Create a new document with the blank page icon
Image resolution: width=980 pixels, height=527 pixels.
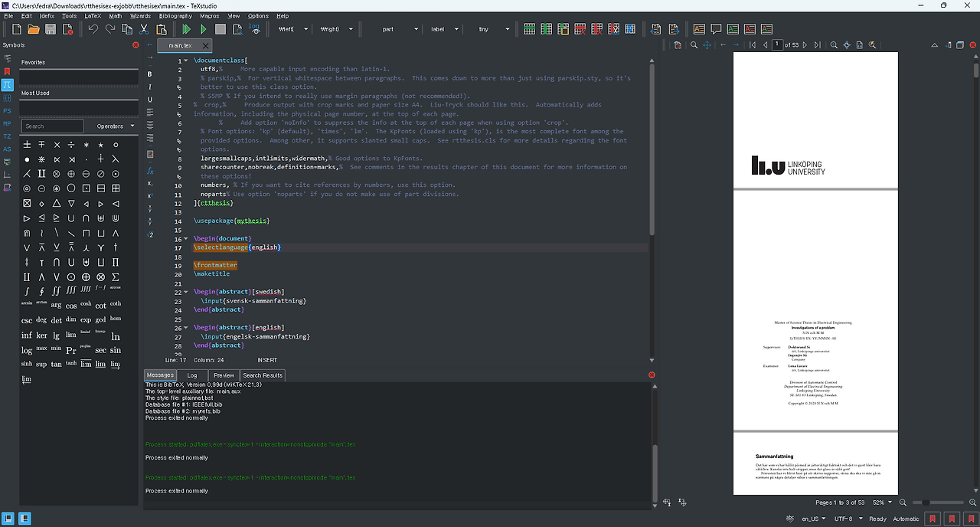coord(16,28)
